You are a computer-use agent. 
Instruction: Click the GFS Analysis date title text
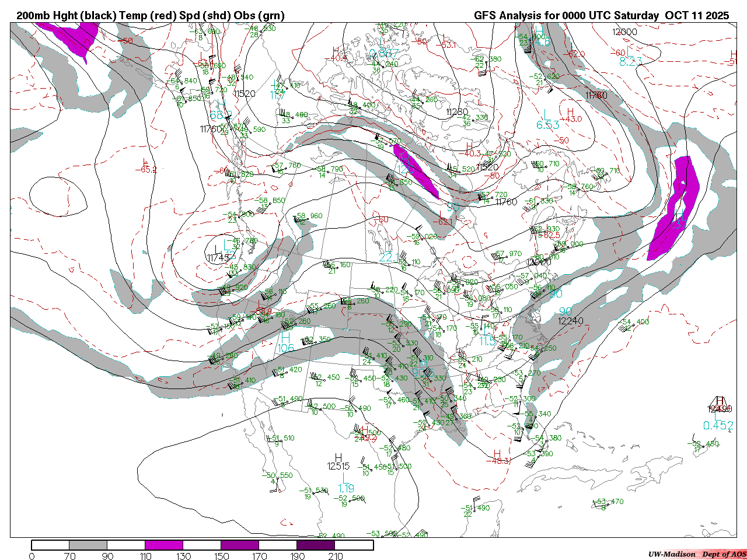(x=601, y=16)
